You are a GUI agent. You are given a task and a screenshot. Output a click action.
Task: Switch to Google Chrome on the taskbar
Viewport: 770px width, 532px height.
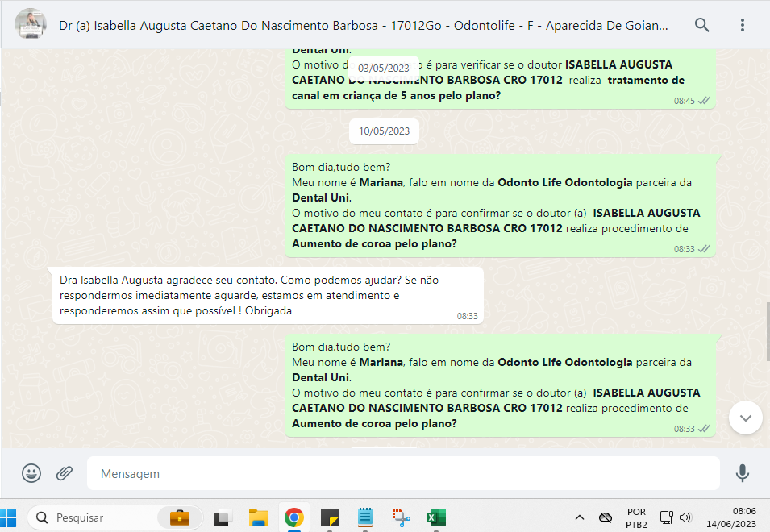coord(294,517)
